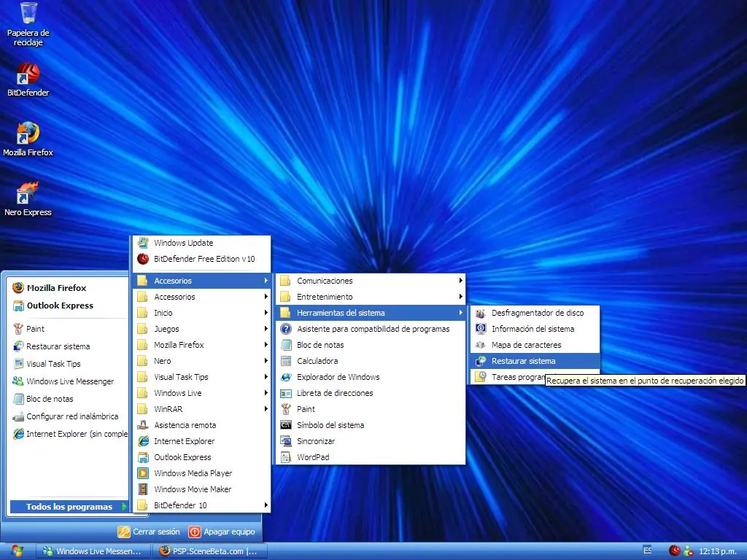Select Restaurar sistema in Herramientas del sistema
Viewport: 747px width, 560px height.
coord(535,361)
